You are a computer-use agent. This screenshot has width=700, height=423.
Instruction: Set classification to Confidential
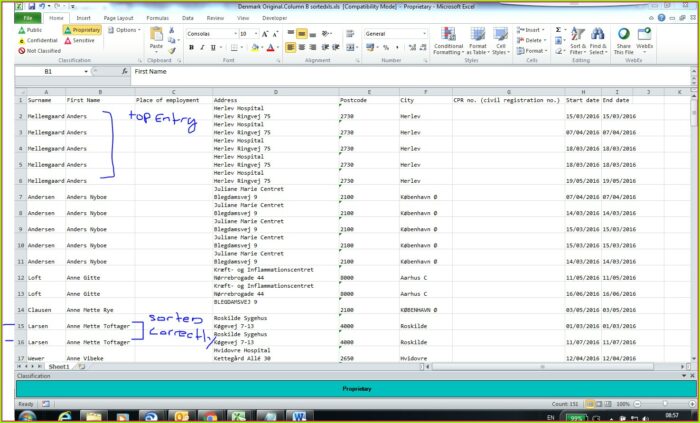coord(38,41)
